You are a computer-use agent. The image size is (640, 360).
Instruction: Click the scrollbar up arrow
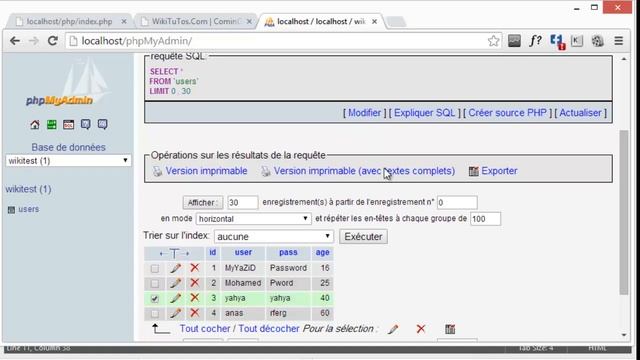click(x=624, y=59)
